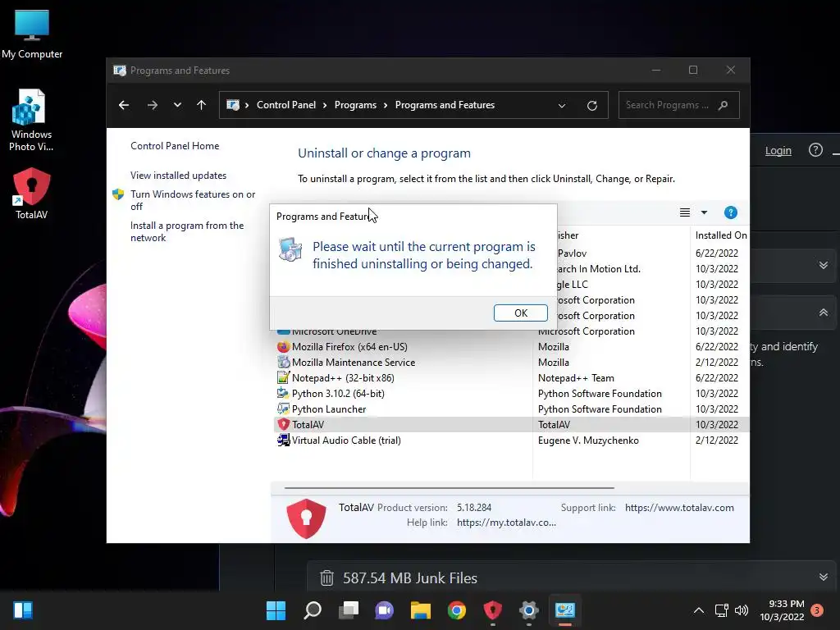This screenshot has width=840, height=630.
Task: Select Mozilla Firefox (x64 en-US) row
Action: tap(511, 347)
